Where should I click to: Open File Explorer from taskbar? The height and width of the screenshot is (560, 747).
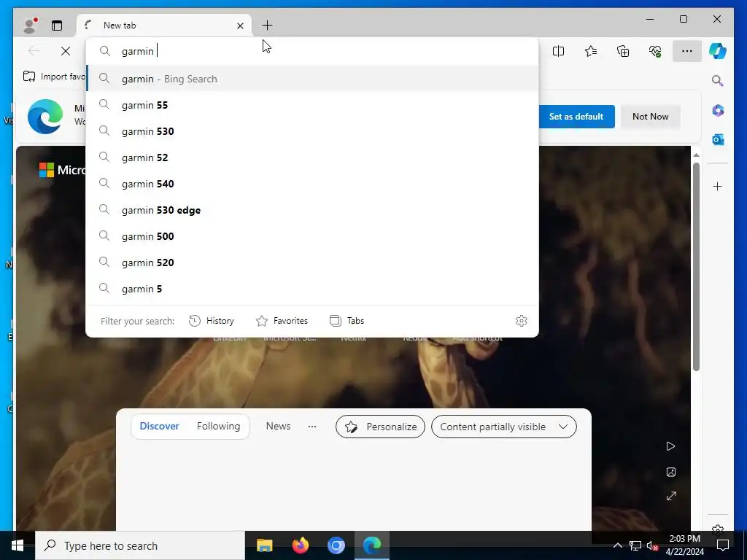point(264,545)
